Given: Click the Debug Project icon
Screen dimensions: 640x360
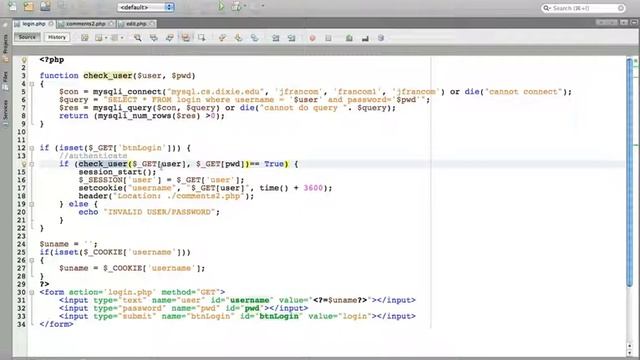Looking at the screenshot, I should click(x=236, y=7).
